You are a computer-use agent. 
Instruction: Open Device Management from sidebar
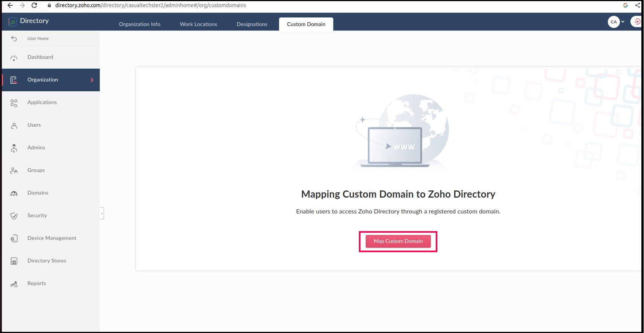(52, 238)
